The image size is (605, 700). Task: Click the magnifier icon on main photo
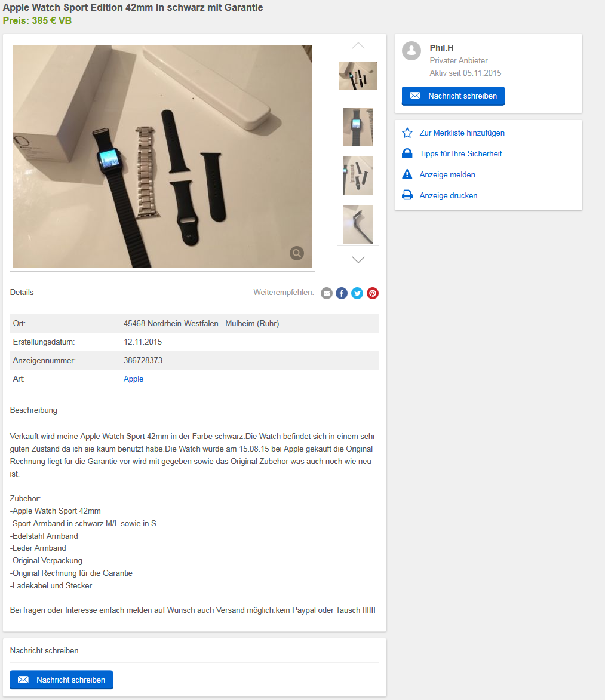click(x=297, y=253)
